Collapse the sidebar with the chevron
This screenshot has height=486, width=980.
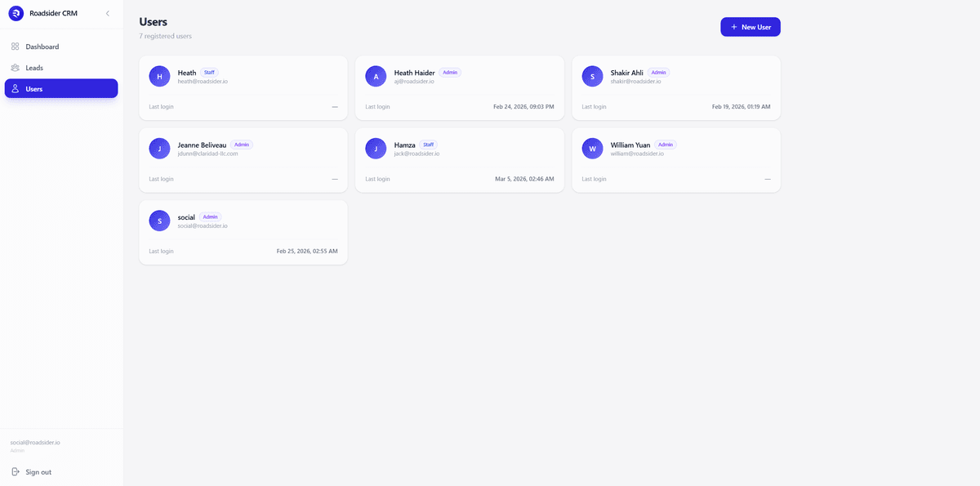(x=107, y=13)
